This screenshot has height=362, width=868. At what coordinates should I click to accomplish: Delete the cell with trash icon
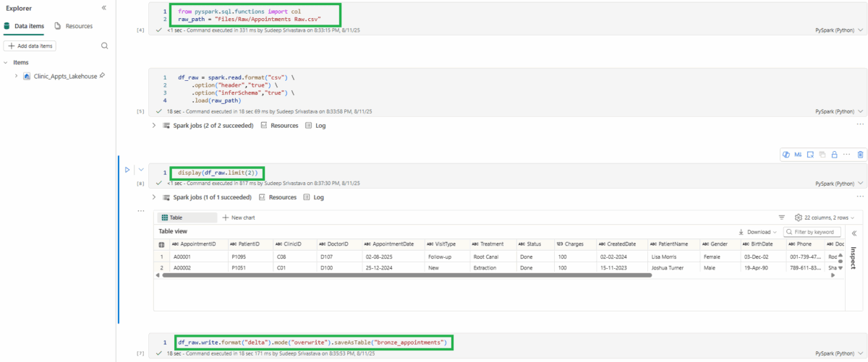860,154
